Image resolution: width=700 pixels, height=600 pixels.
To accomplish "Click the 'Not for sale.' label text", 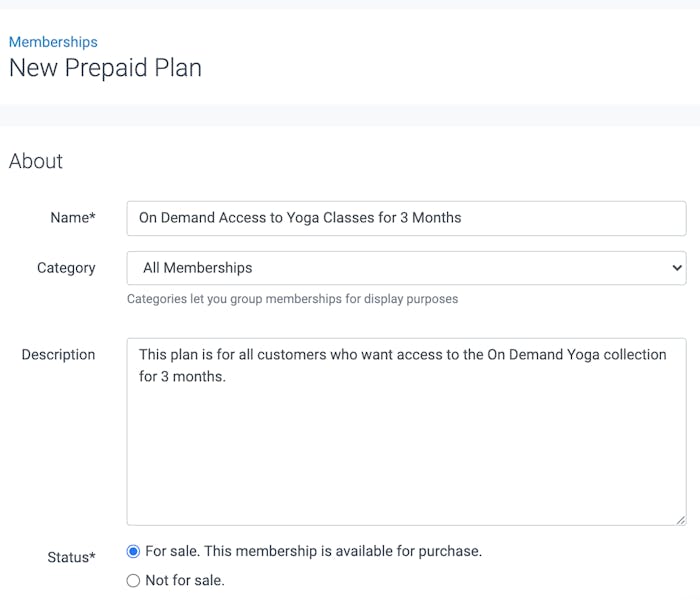I will point(185,580).
